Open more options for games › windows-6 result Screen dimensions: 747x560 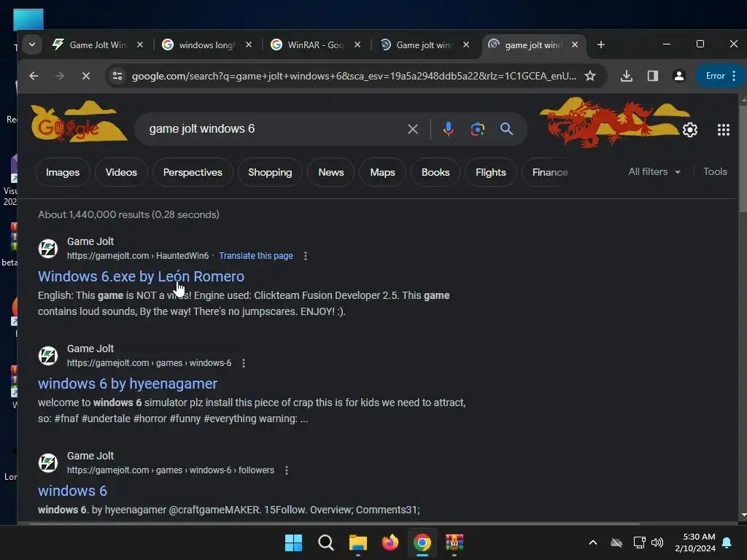pyautogui.click(x=244, y=363)
